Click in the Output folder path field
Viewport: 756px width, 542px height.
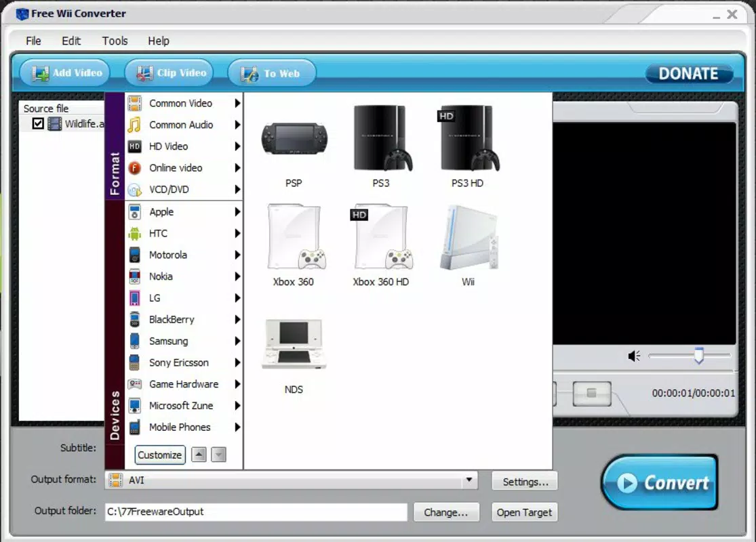[x=256, y=512]
